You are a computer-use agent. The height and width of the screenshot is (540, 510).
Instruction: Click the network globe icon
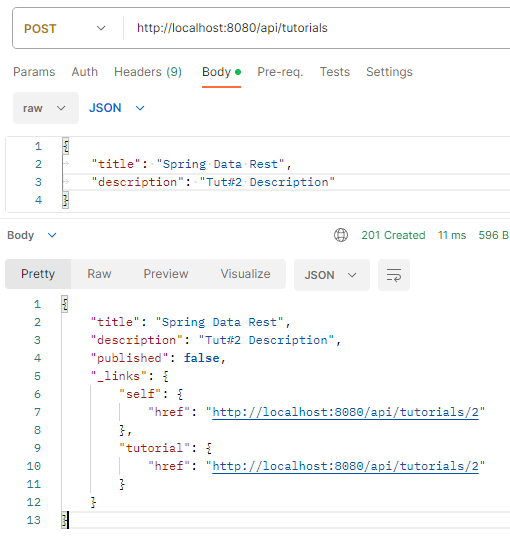pos(341,235)
